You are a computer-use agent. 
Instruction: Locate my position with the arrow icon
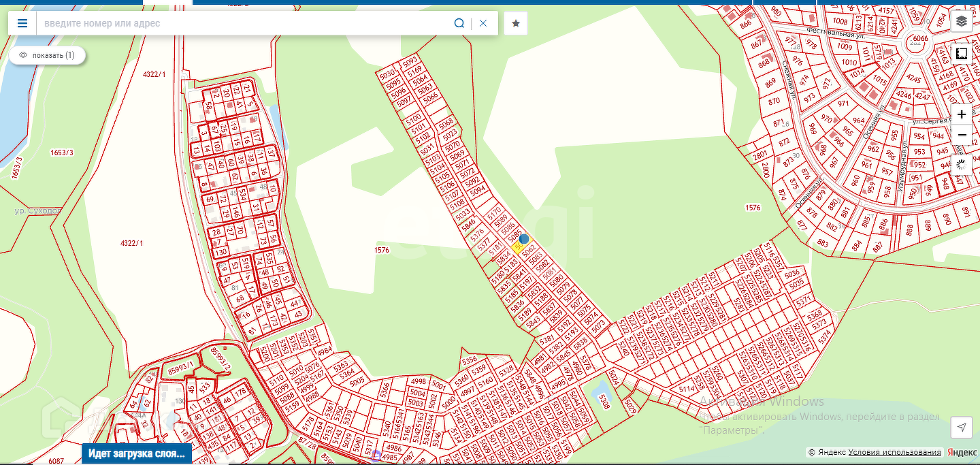point(961,428)
